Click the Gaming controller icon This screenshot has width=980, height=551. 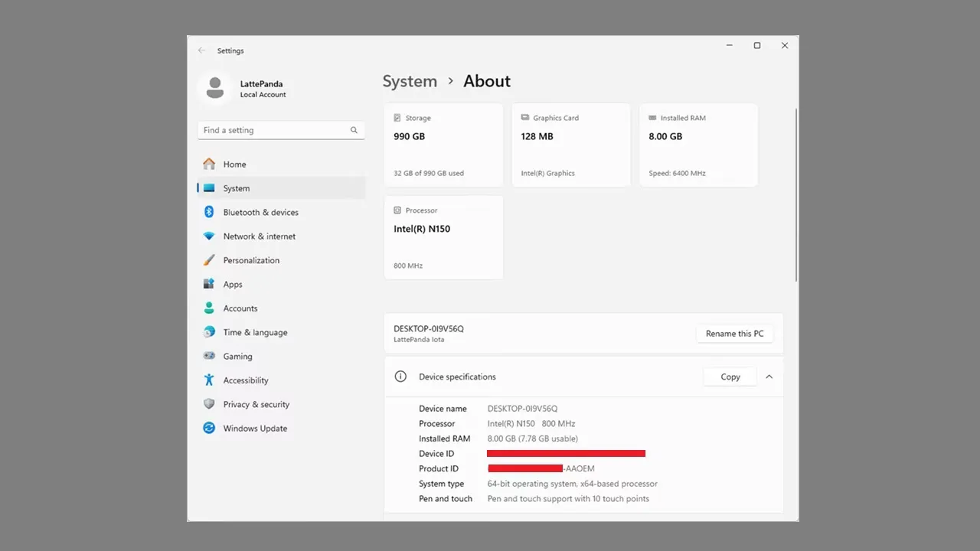tap(209, 356)
